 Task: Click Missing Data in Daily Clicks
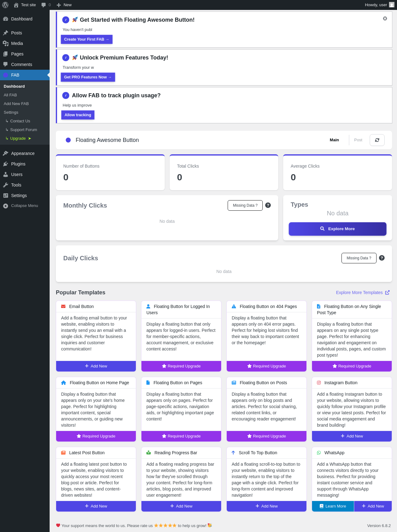point(359,258)
